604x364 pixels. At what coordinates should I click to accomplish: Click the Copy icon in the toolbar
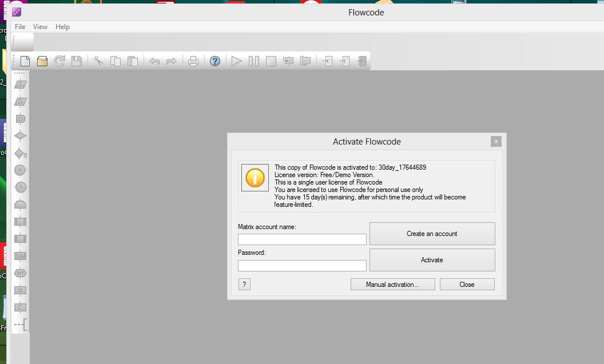pyautogui.click(x=116, y=61)
